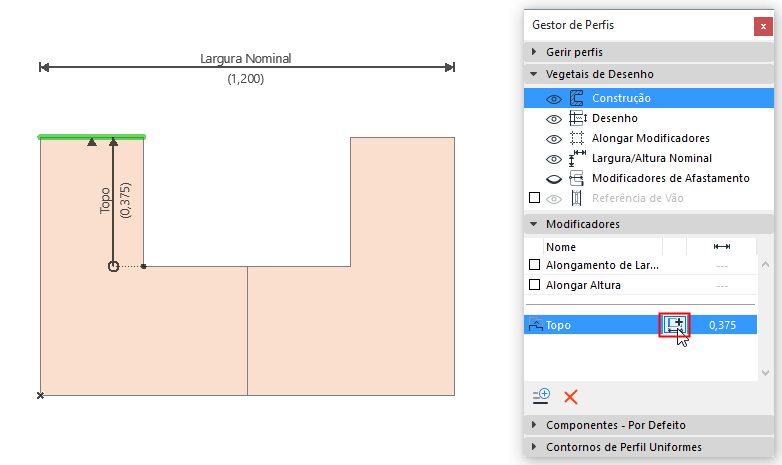Select the Construção layer row
Screen dimensions: 782x465
(x=649, y=98)
